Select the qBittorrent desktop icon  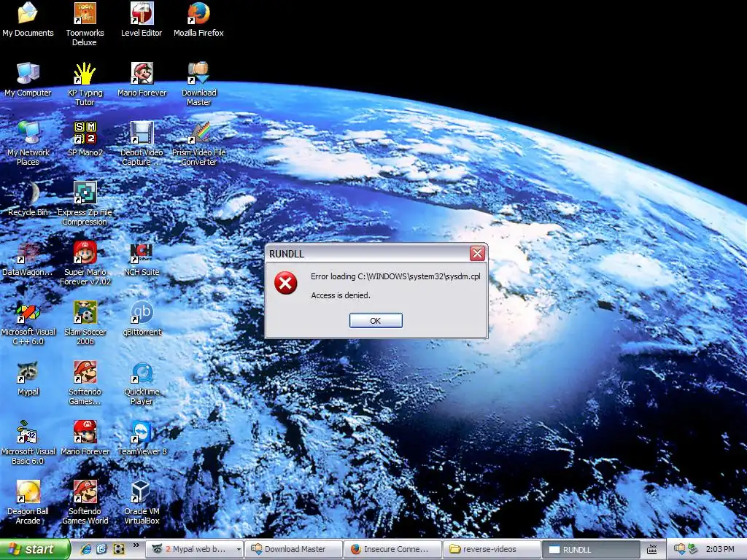click(x=142, y=319)
